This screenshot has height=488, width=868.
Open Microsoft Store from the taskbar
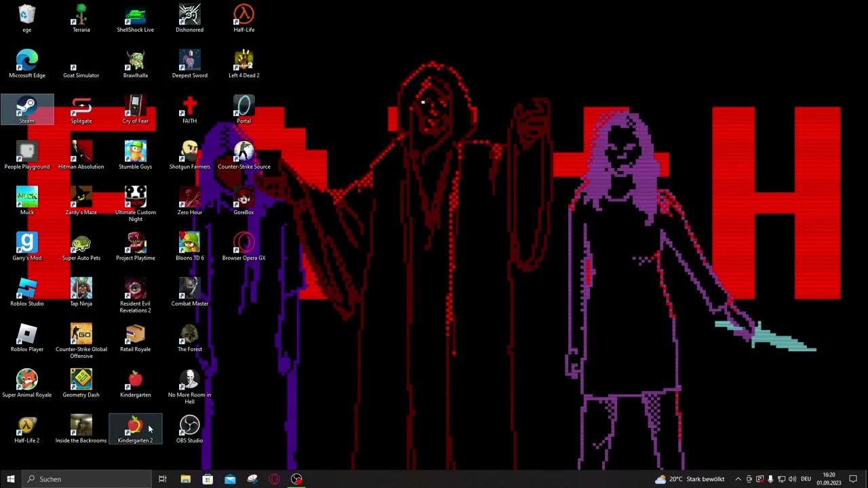[x=208, y=479]
